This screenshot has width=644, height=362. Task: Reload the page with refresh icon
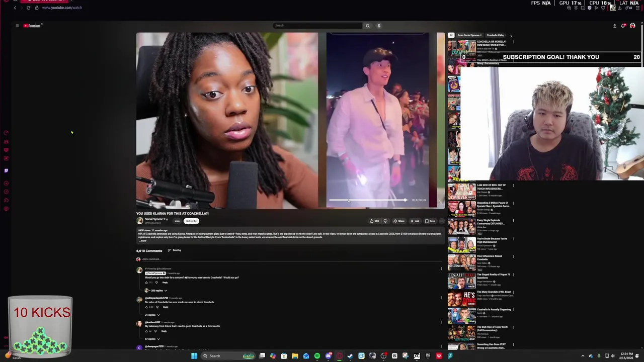[28, 8]
